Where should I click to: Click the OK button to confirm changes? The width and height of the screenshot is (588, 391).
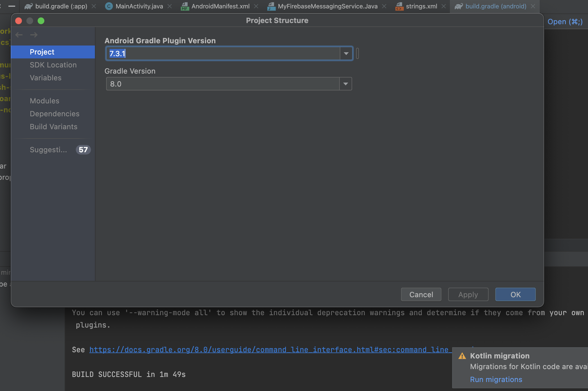click(x=515, y=294)
